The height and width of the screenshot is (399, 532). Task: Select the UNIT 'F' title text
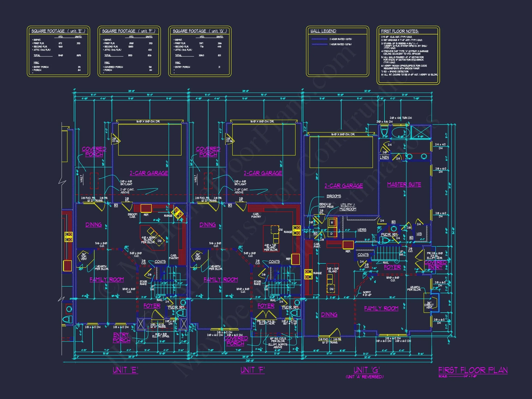[253, 370]
